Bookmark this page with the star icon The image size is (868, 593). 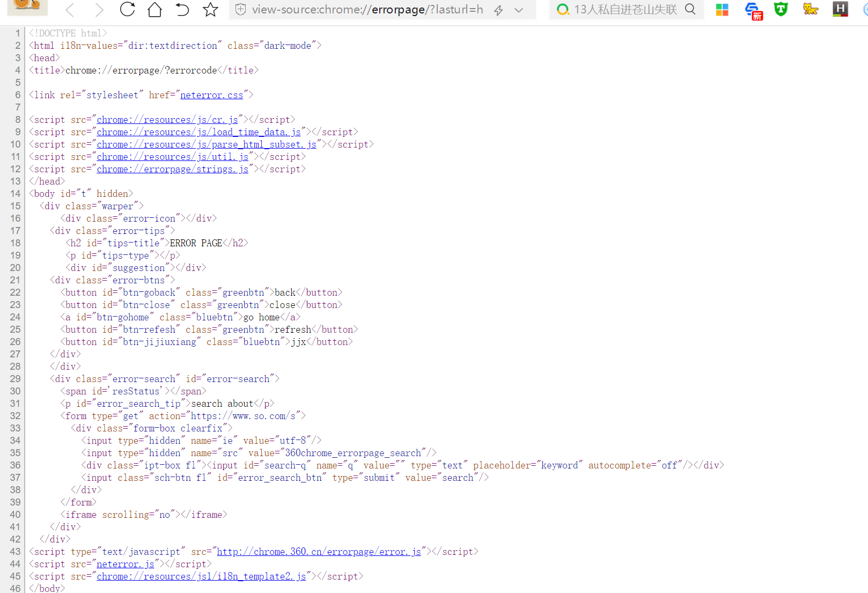tap(210, 9)
